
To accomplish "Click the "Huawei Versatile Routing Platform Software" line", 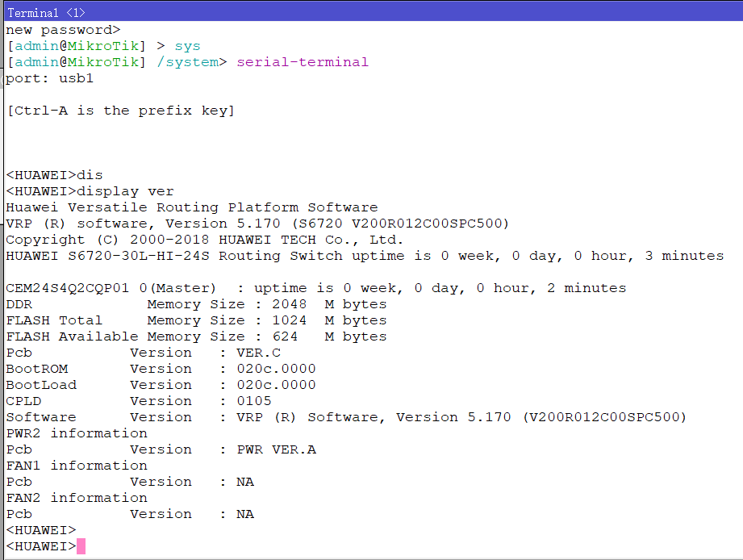I will point(191,207).
